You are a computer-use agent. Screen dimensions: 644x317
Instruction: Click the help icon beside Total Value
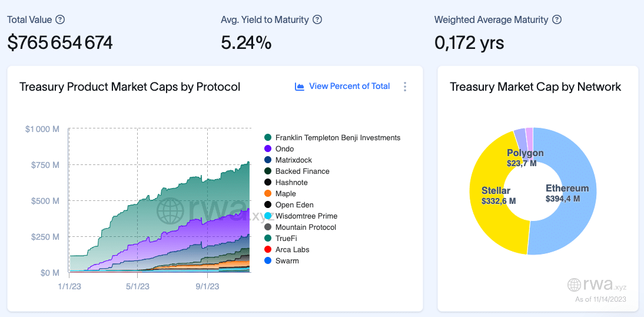click(x=60, y=19)
